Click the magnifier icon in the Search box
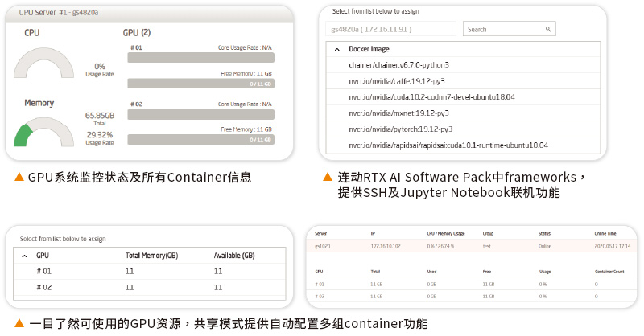Viewport: 644px width, 336px height. coord(548,29)
